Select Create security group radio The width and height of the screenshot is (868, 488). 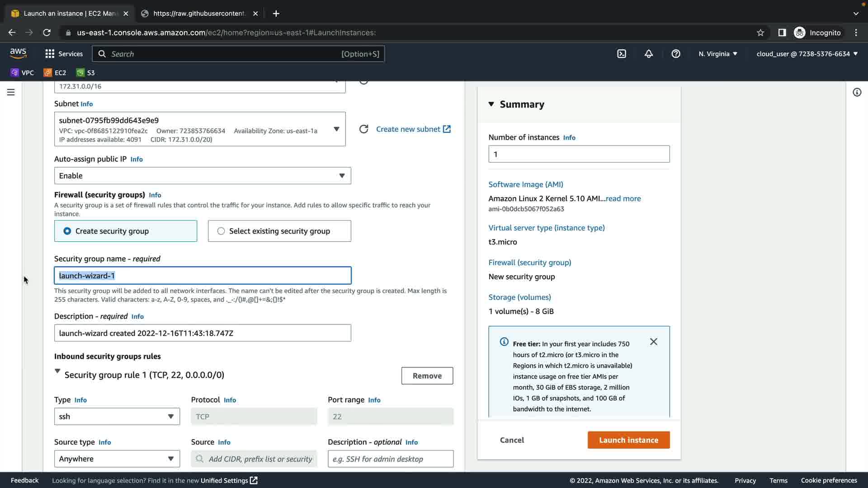(67, 231)
